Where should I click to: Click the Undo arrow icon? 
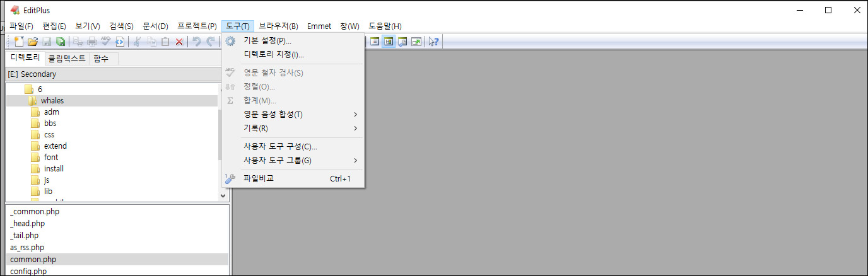point(197,42)
